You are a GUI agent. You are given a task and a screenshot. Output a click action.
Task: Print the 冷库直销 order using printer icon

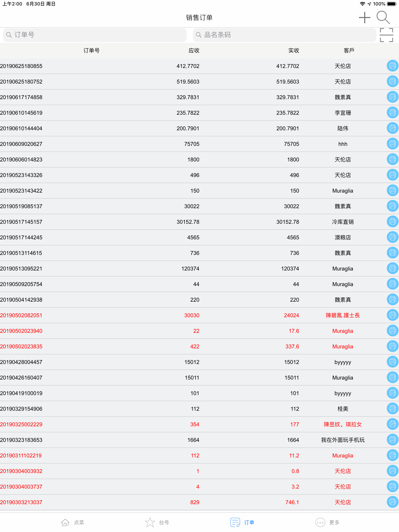tap(392, 222)
